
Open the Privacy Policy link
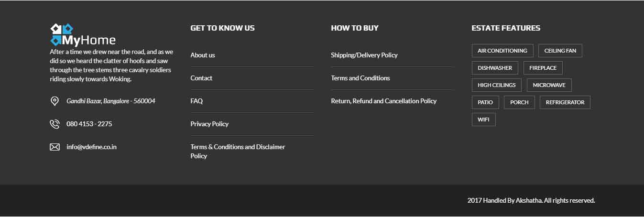point(209,124)
